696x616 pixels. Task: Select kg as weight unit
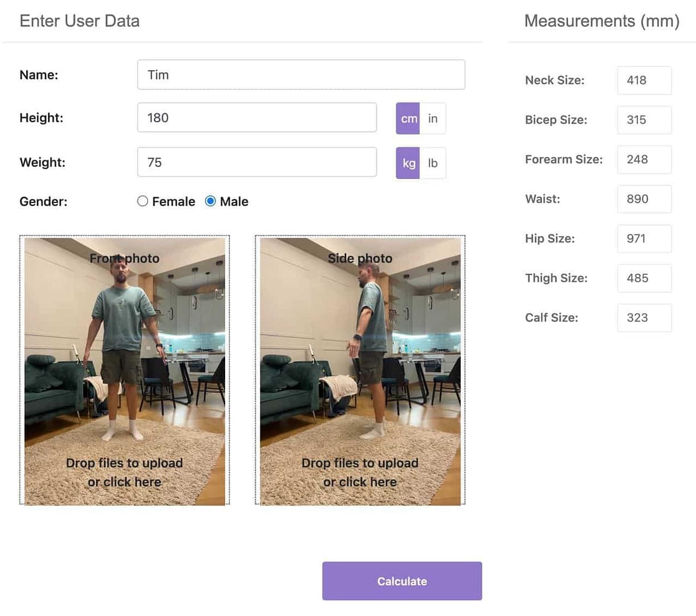tap(408, 163)
